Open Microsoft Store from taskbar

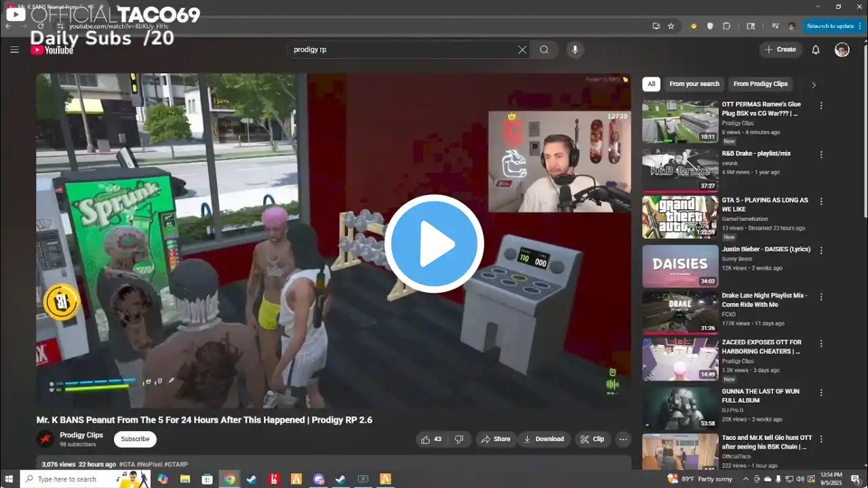tap(207, 479)
